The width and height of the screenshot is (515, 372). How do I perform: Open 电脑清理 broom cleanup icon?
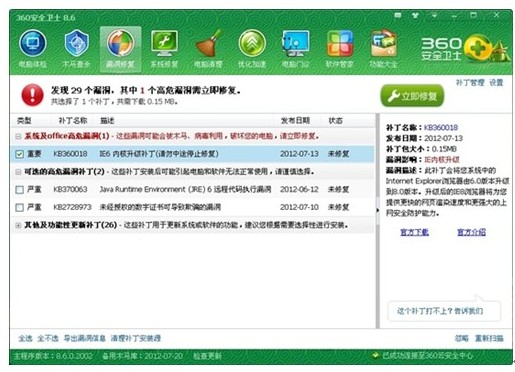208,49
